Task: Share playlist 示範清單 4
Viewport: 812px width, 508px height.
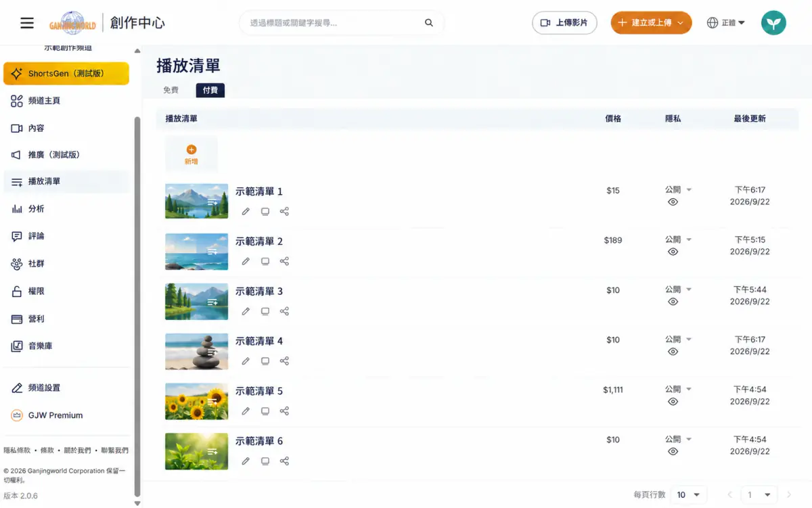Action: [x=284, y=361]
